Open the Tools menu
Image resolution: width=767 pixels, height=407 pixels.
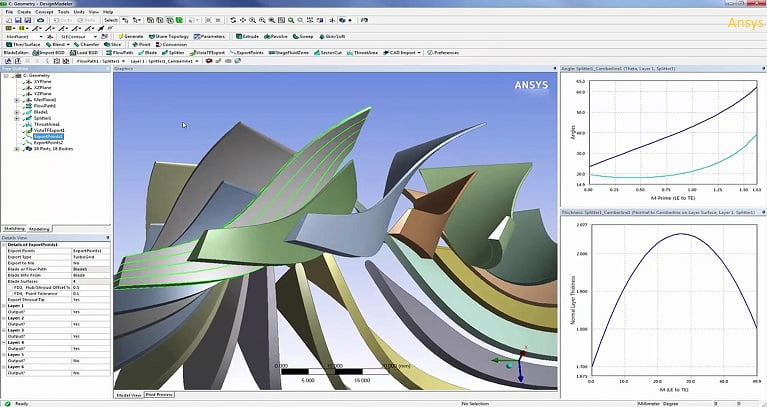(64, 12)
